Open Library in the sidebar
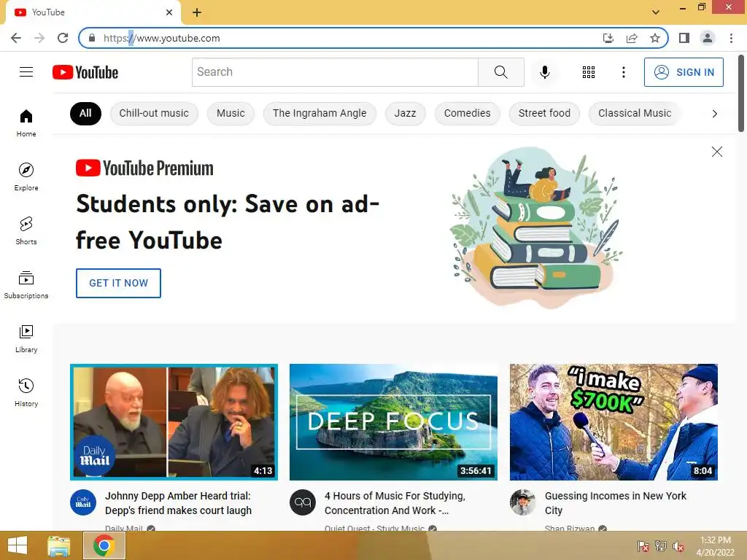The image size is (747, 560). coord(26,338)
